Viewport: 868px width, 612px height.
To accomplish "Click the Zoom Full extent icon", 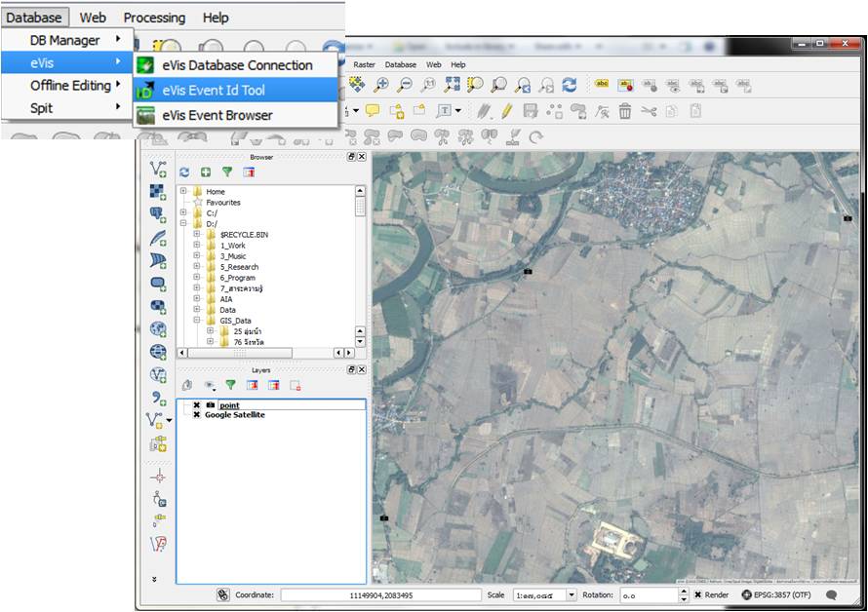I will [452, 85].
